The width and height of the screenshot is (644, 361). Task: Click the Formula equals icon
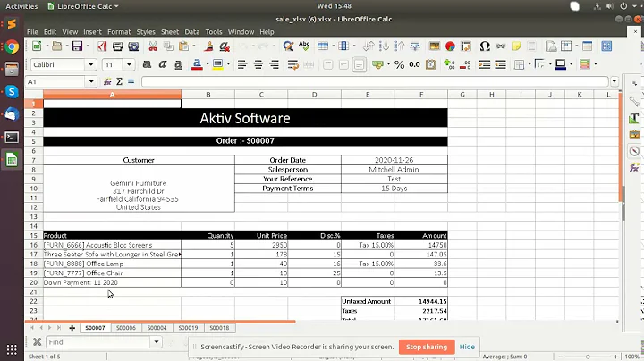tap(131, 81)
